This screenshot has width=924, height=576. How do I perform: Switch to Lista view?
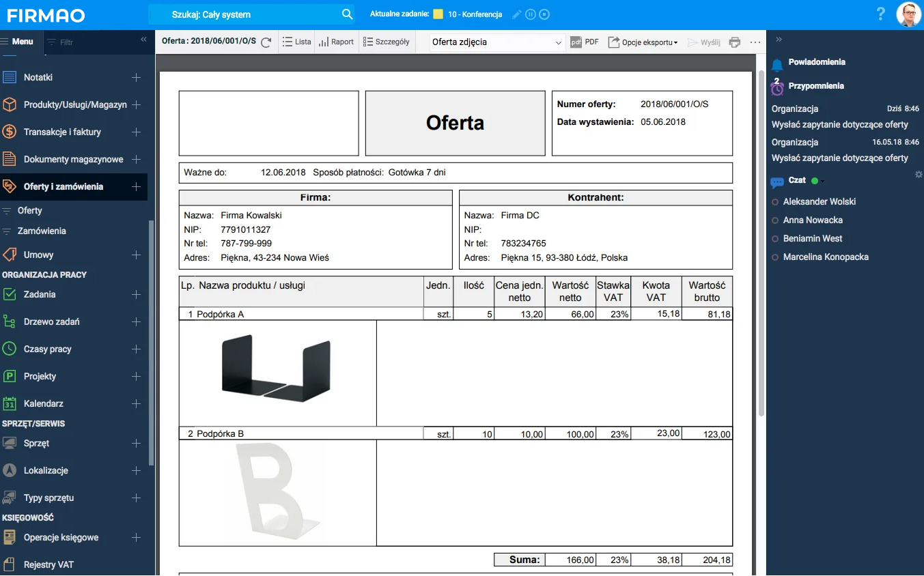[296, 42]
